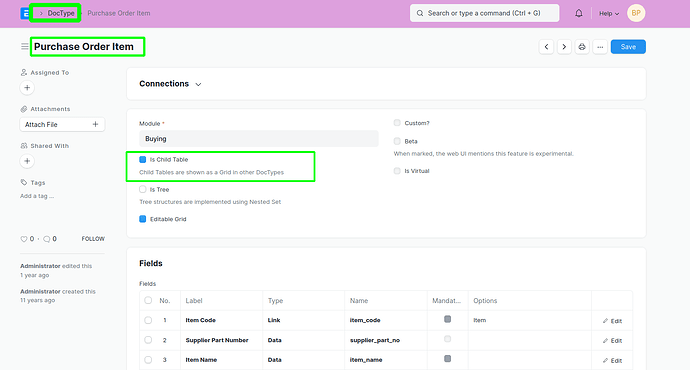
Task: Open the three-dots more menu
Action: click(x=600, y=47)
